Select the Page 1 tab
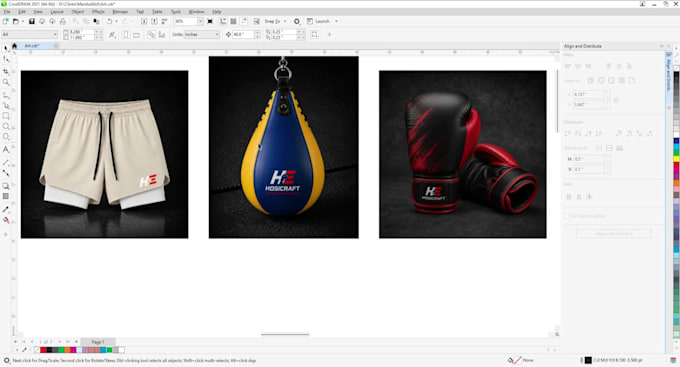Screen dimensions: 680x367 [x=98, y=342]
